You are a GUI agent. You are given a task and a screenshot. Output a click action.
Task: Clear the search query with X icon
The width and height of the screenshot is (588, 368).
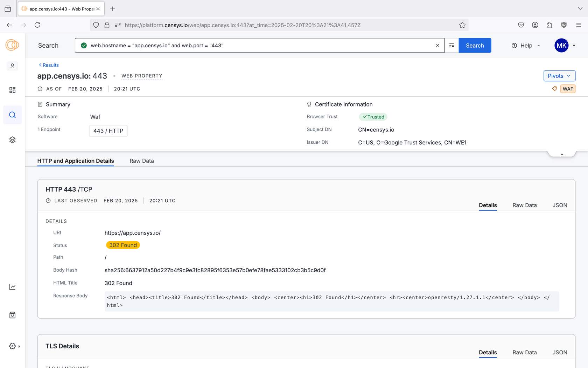pos(437,46)
